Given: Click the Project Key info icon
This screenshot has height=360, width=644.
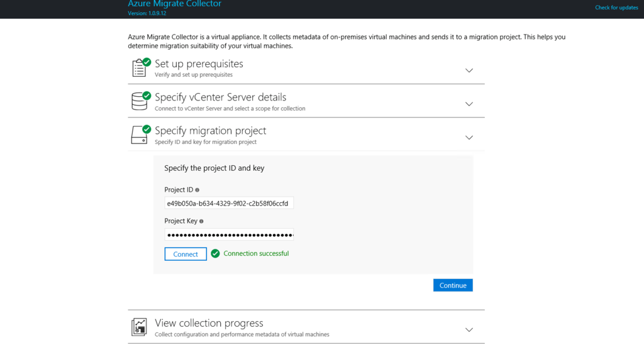Looking at the screenshot, I should pos(201,221).
